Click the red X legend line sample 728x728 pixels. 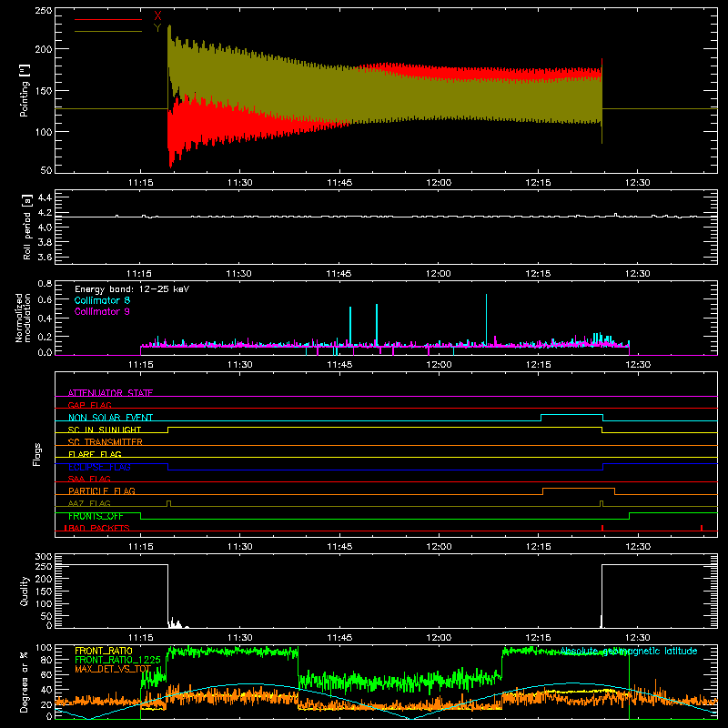108,19
